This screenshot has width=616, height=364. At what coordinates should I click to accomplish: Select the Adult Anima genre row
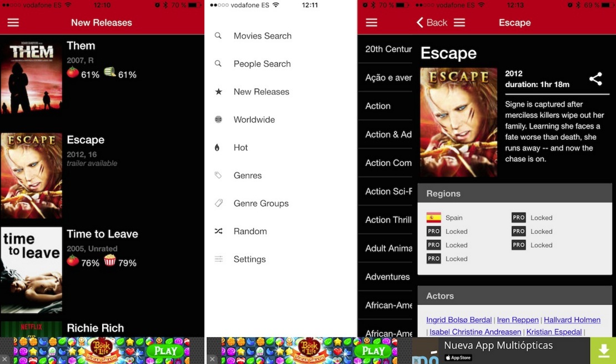tap(385, 248)
